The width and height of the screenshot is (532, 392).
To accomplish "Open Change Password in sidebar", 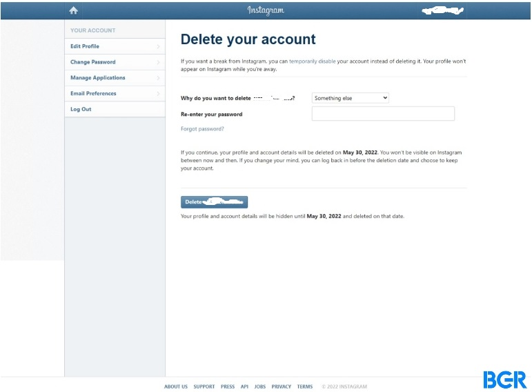I will click(x=115, y=62).
